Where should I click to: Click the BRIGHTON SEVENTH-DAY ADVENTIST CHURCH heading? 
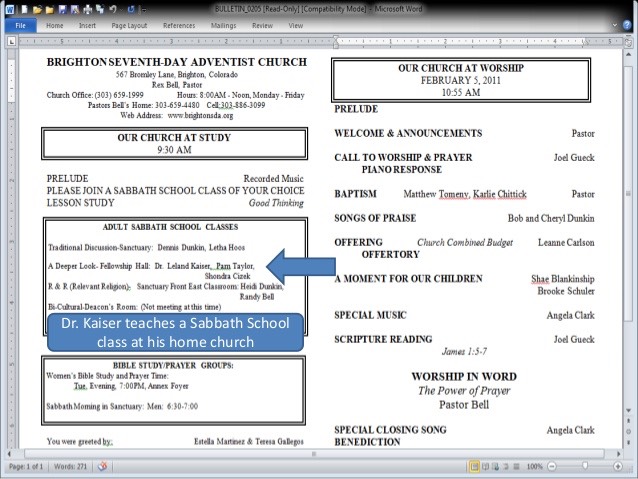[177, 62]
